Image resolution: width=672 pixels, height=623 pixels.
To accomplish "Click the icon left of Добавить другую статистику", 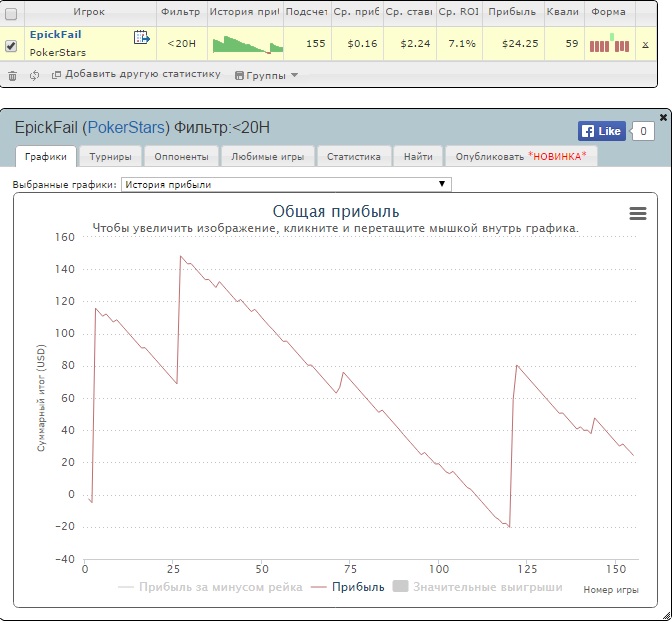I will point(56,75).
